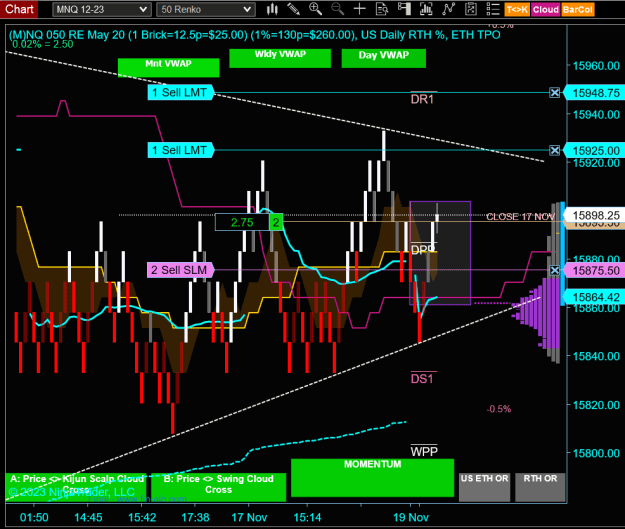This screenshot has width=625, height=529.
Task: Click the zoom out magnifier icon
Action: coord(338,9)
